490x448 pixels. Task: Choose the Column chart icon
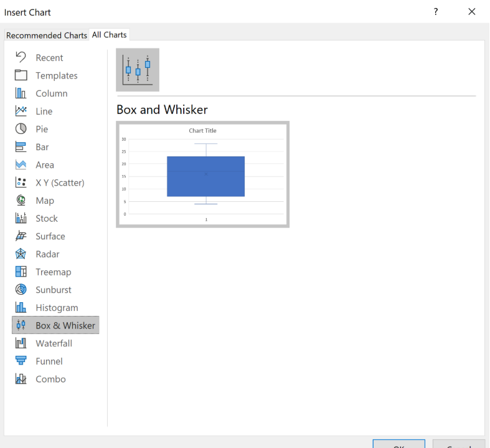click(x=21, y=93)
